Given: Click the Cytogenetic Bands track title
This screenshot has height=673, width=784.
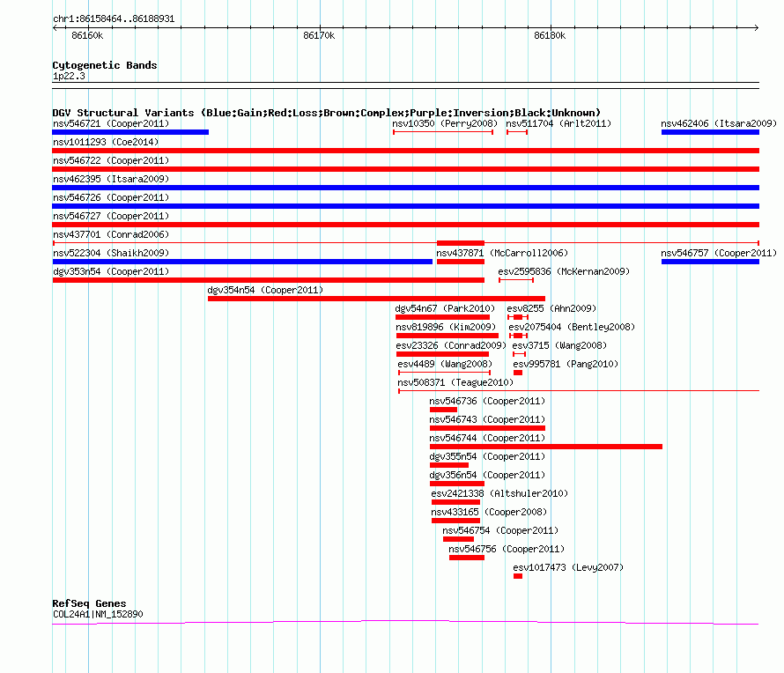Looking at the screenshot, I should click(x=105, y=65).
